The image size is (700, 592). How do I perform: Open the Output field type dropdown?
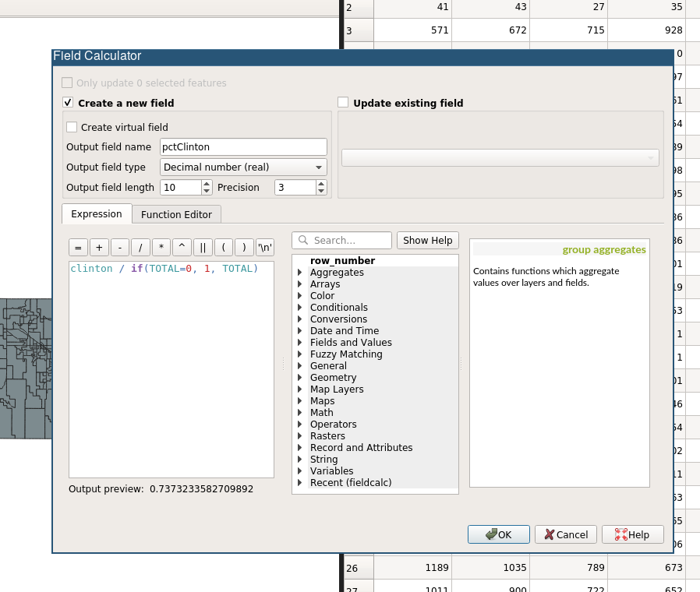point(243,167)
